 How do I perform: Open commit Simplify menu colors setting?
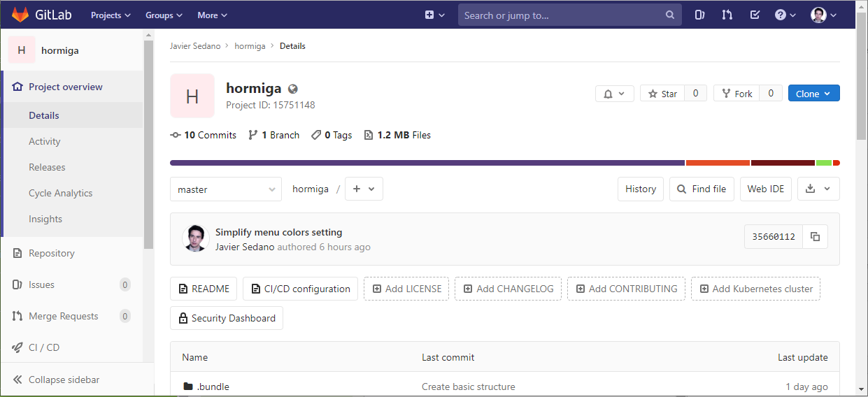tap(278, 232)
